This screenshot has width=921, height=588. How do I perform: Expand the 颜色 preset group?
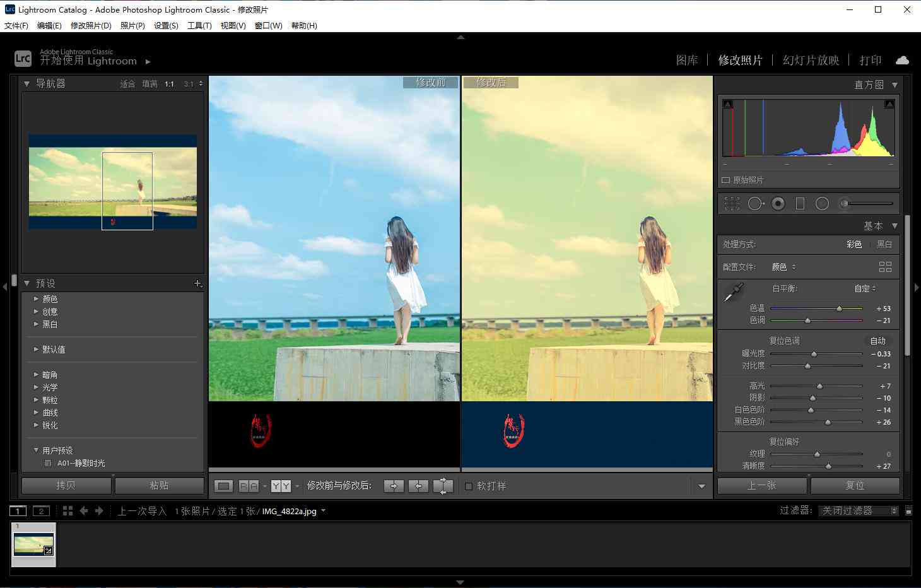(36, 299)
